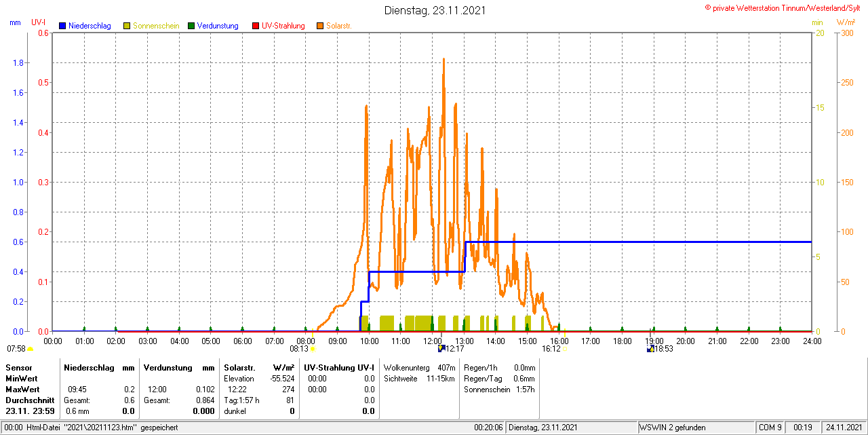The height and width of the screenshot is (435, 868).
Task: Click the UV-Strahlung UV-I column header
Action: coord(340,368)
